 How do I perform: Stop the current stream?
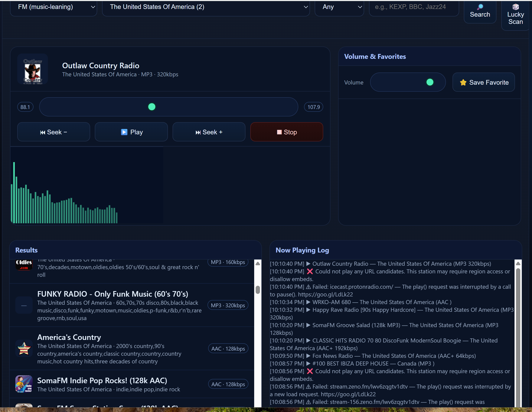[287, 132]
